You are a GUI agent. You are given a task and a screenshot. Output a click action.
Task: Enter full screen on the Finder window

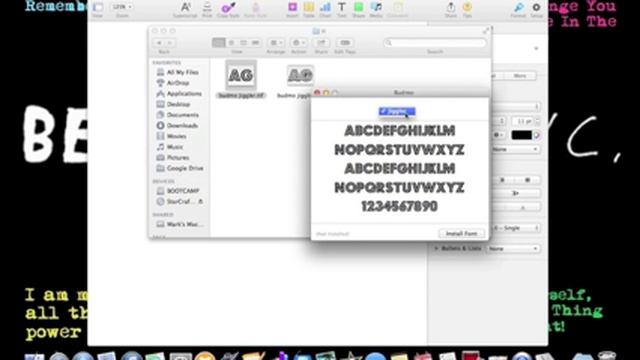pos(485,31)
